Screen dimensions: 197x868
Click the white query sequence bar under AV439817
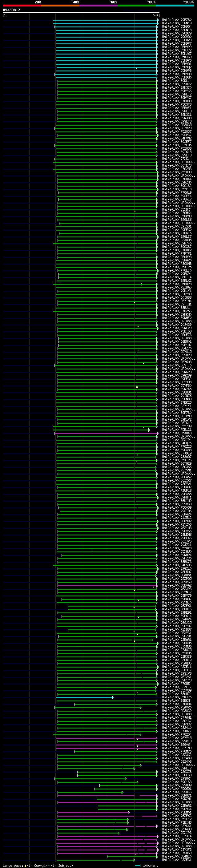click(81, 12)
